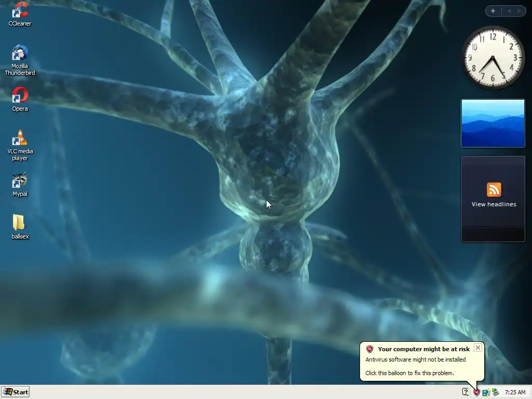Click the orange RSS feed icon
This screenshot has width=532, height=399.
tap(494, 190)
